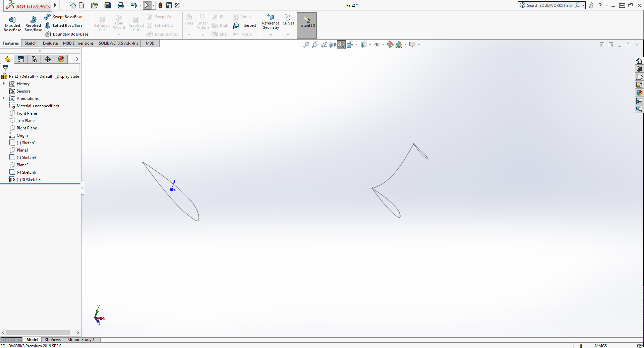Open a file with the Open icon
Image resolution: width=644 pixels, height=348 pixels.
[95, 5]
